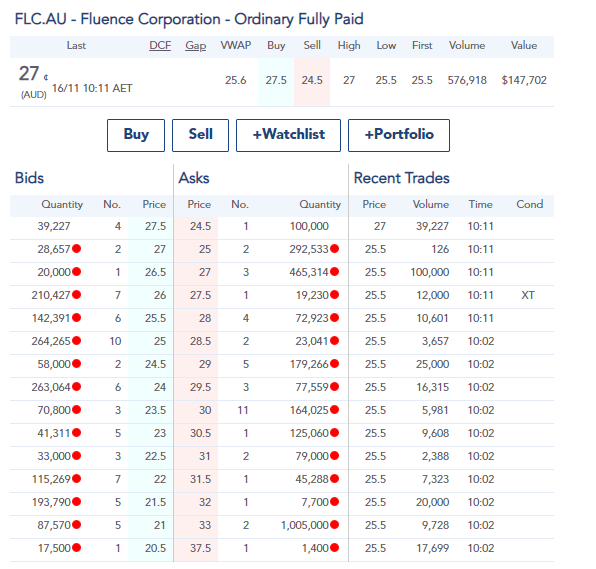The height and width of the screenshot is (569, 596).
Task: Click the ask price 37.5
Action: (200, 548)
